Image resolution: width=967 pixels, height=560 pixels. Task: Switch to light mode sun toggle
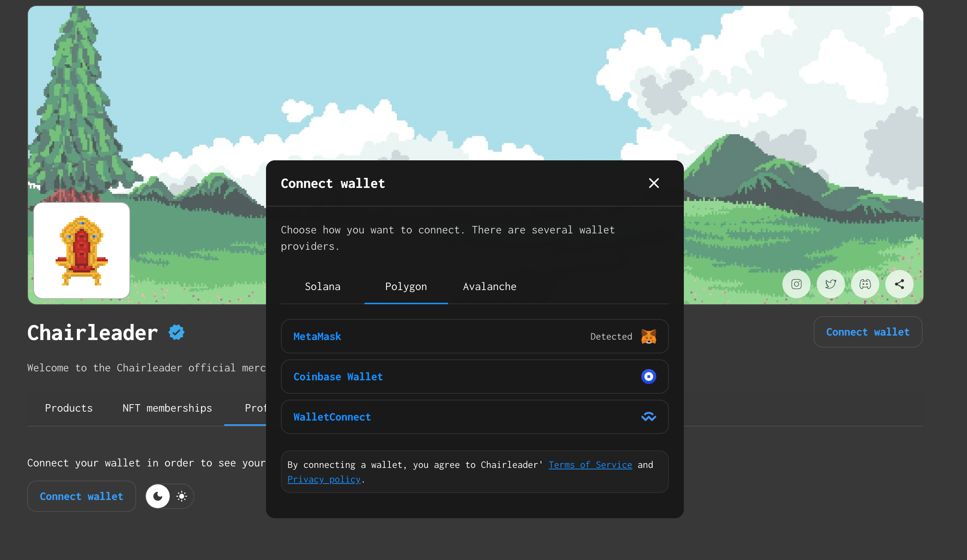click(182, 496)
